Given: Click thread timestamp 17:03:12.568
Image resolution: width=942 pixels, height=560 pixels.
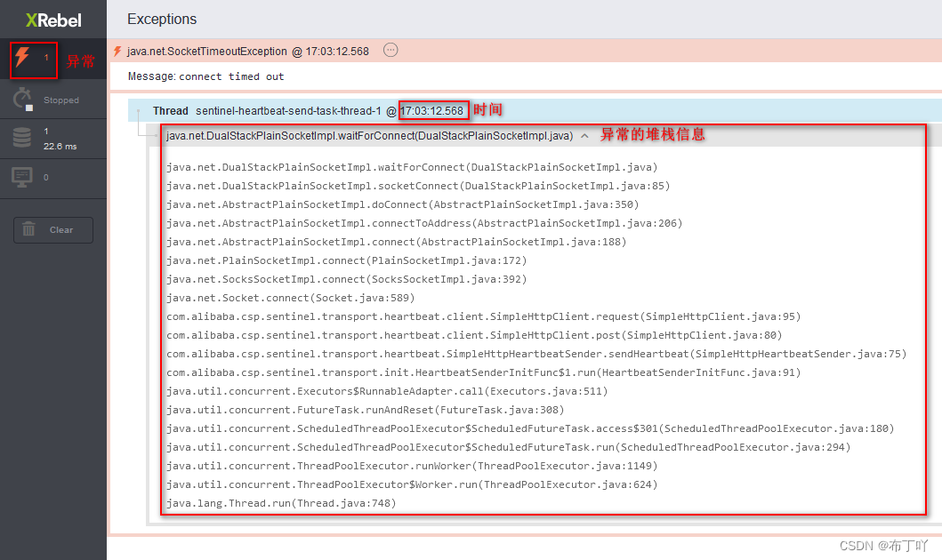Looking at the screenshot, I should 432,111.
